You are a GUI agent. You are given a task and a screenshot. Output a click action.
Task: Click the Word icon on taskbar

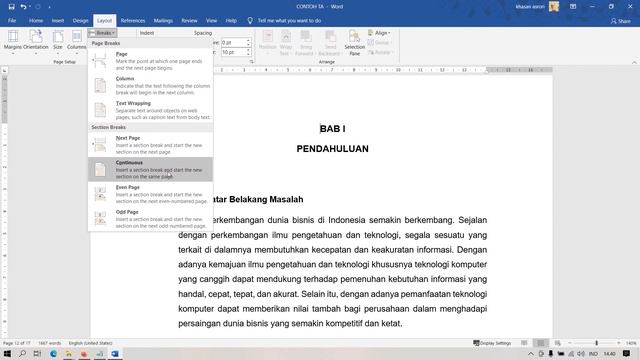[115, 353]
